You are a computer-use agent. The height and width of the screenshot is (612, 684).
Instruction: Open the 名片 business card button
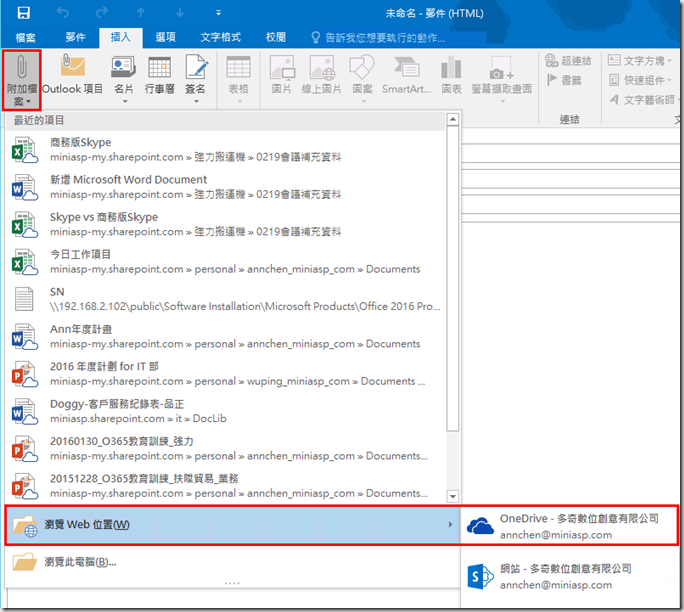tap(123, 75)
